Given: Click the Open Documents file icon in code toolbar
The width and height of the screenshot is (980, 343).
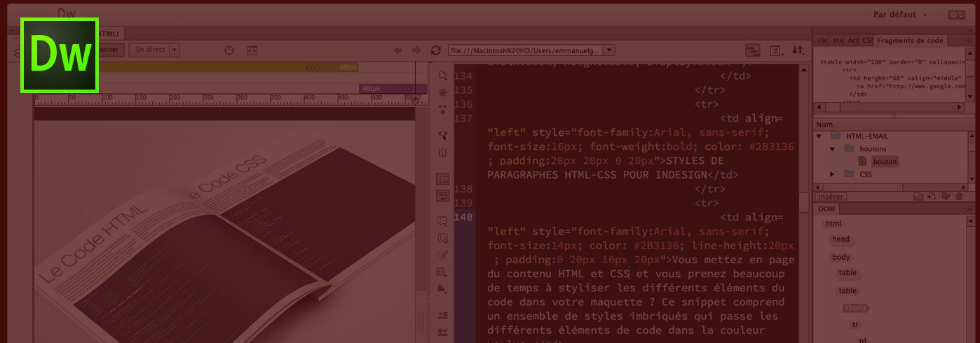Looking at the screenshot, I should 442,75.
